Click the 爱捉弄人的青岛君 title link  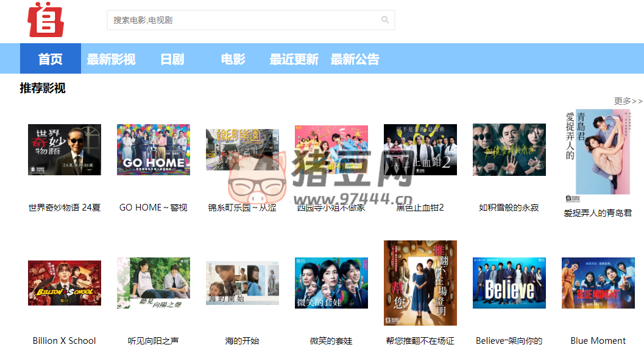(598, 213)
